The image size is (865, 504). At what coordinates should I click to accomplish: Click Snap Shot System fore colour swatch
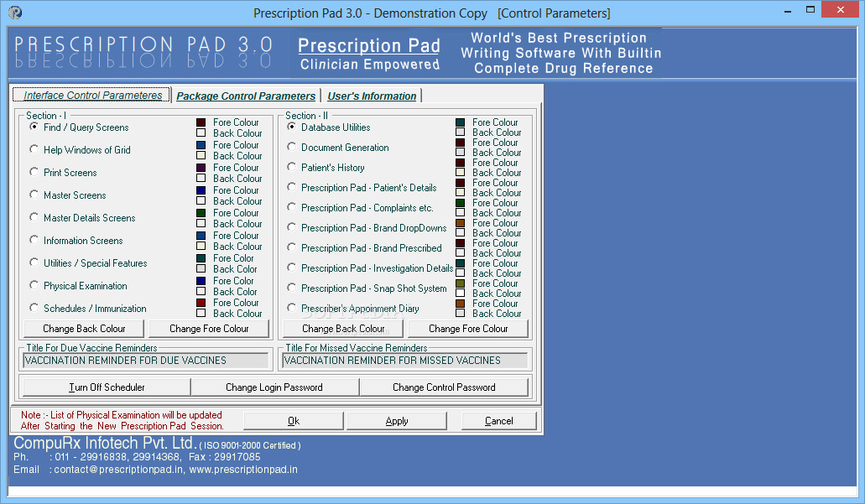(460, 283)
